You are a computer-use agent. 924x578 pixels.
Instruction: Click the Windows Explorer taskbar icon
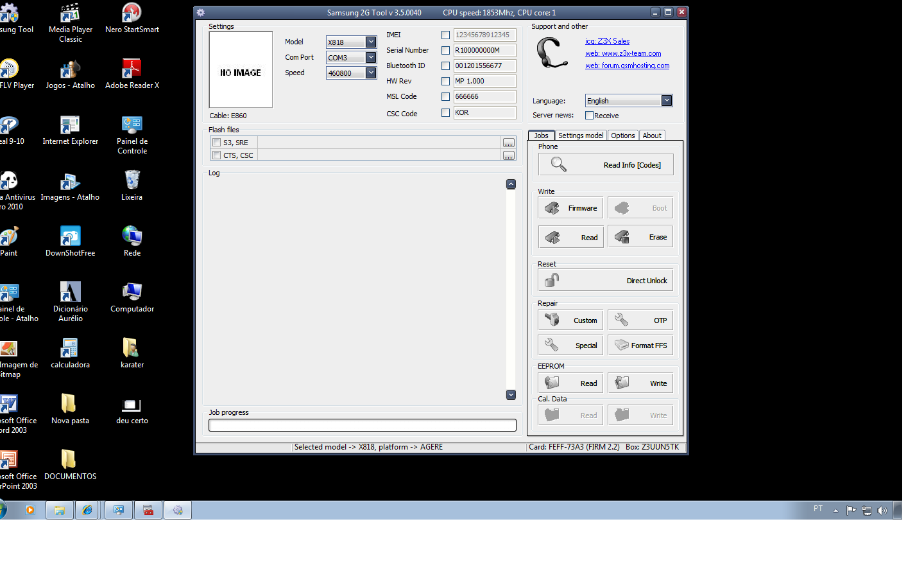click(60, 510)
